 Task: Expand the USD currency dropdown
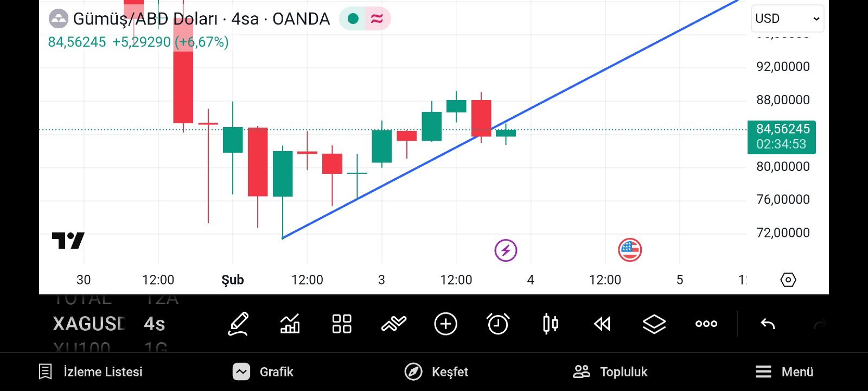(x=787, y=18)
